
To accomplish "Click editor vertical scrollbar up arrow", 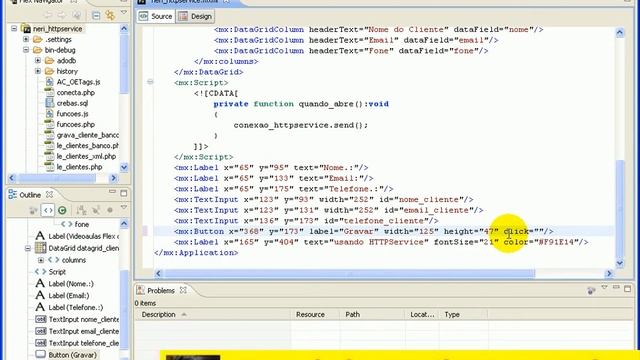I will tap(620, 33).
